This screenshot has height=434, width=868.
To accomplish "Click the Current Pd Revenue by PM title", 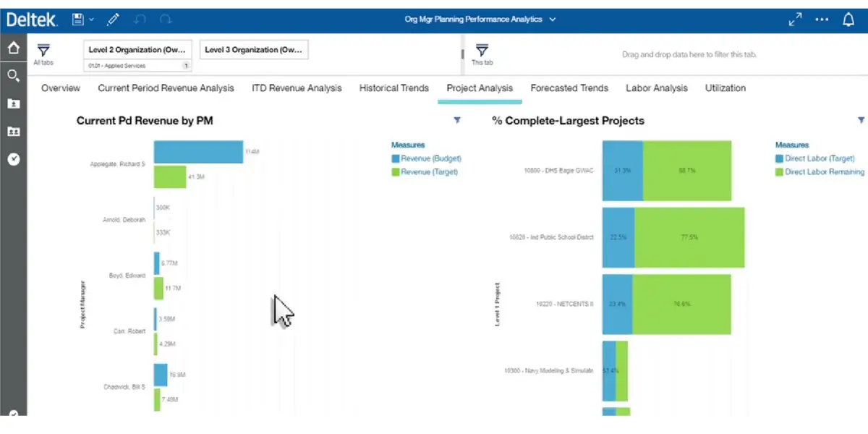I will (x=145, y=121).
